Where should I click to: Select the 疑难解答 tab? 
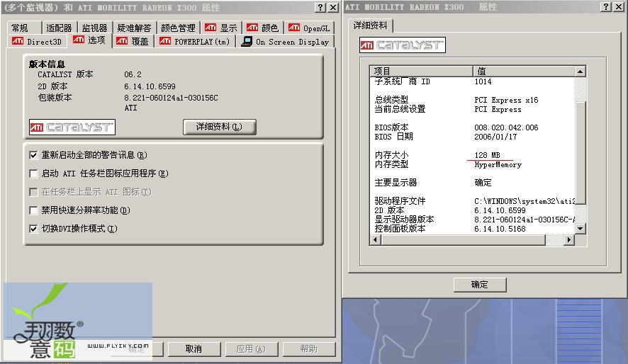pyautogui.click(x=134, y=28)
